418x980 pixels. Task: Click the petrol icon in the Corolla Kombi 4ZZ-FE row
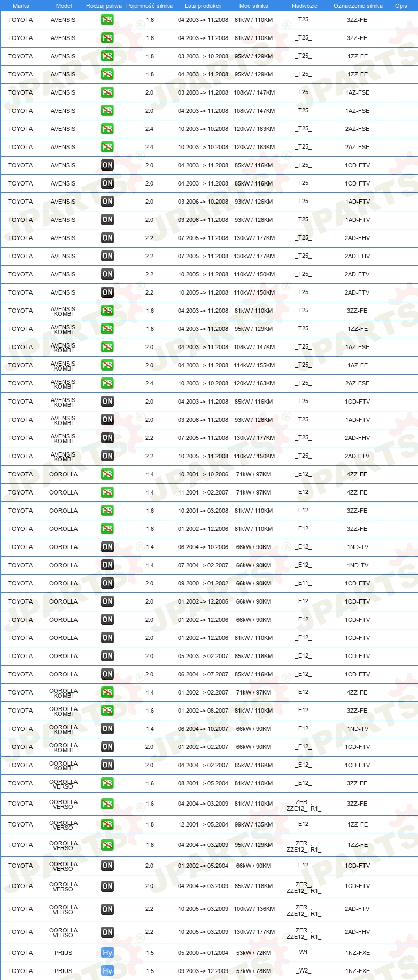107,692
